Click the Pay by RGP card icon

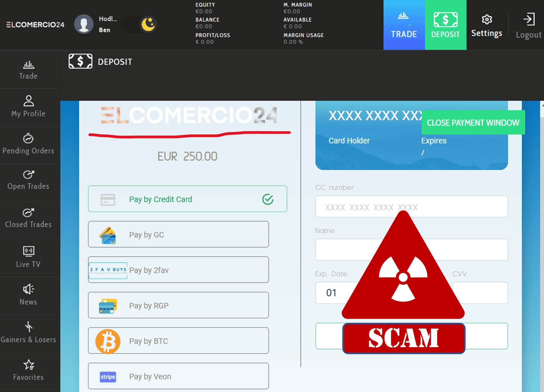(x=108, y=306)
